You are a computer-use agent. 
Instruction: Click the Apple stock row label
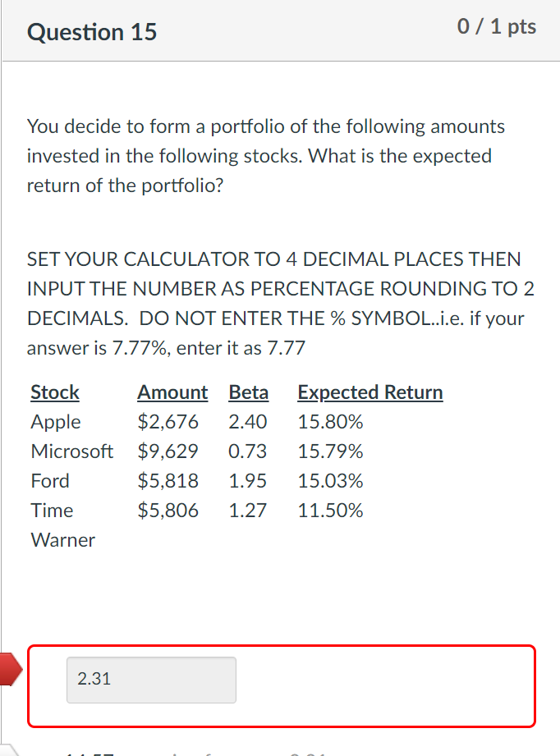coord(55,422)
